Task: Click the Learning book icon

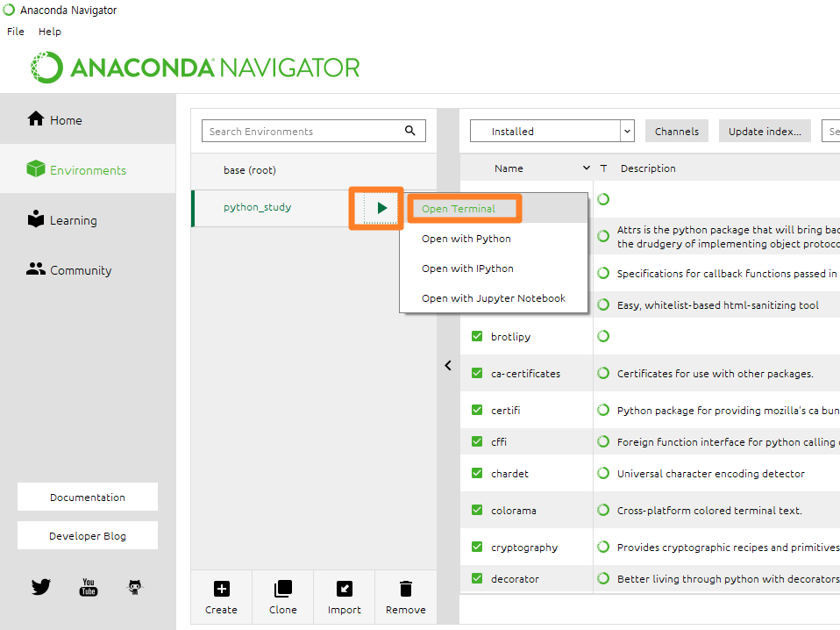Action: (x=36, y=218)
